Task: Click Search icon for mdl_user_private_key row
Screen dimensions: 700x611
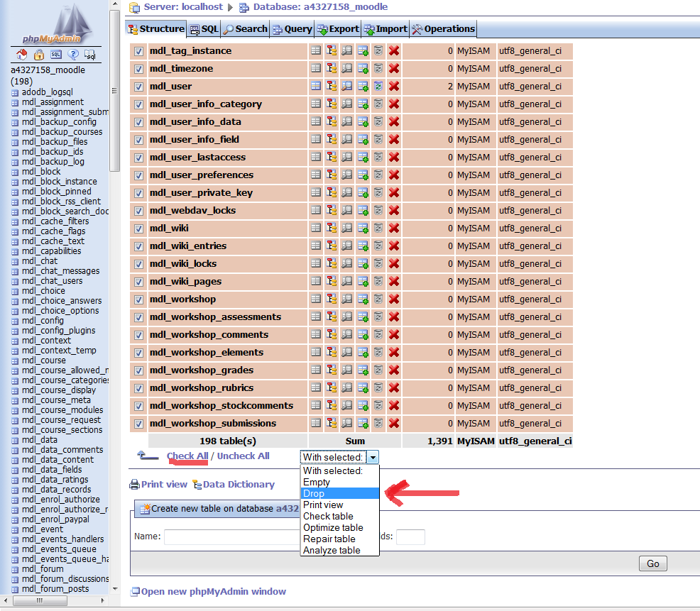Action: coord(347,192)
